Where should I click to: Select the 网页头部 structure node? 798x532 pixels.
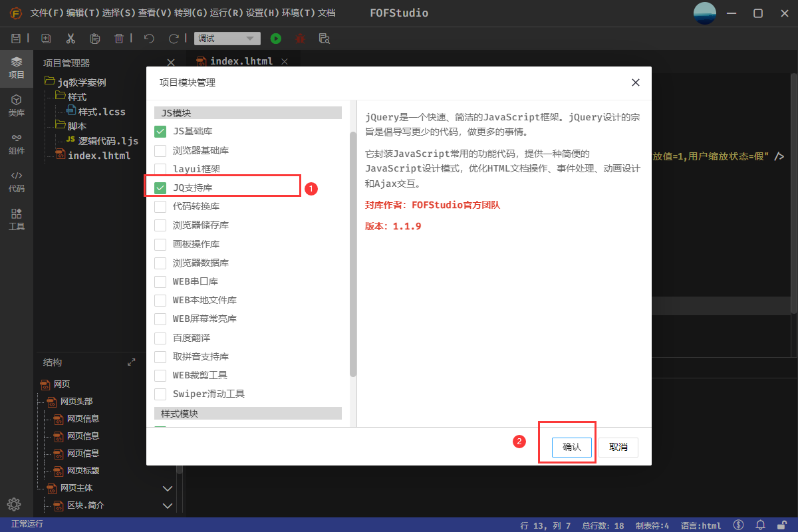point(76,402)
